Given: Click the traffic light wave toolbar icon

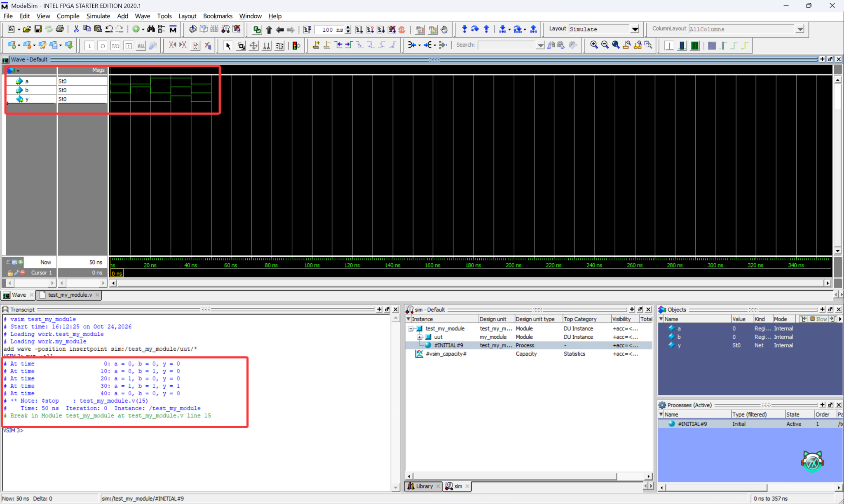Looking at the screenshot, I should pyautogui.click(x=296, y=45).
